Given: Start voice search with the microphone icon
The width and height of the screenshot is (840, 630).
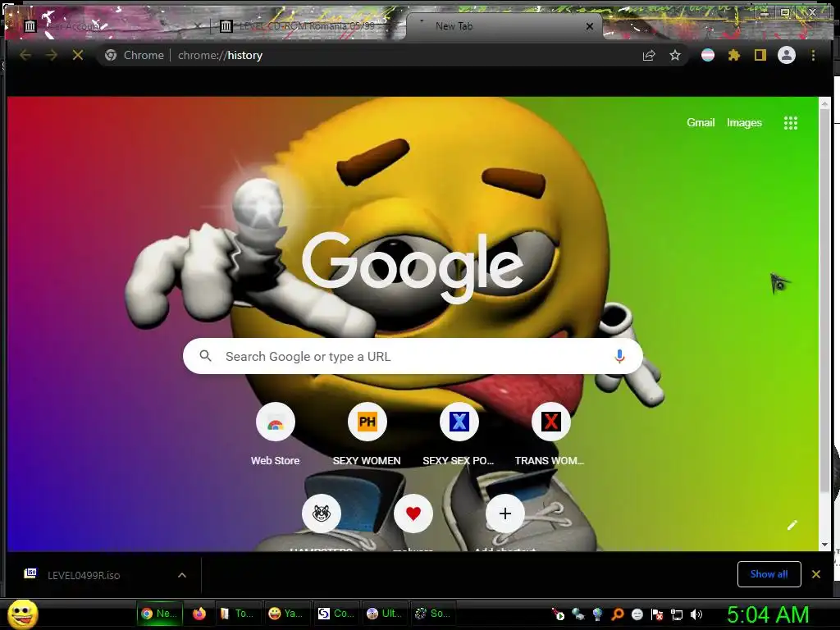Looking at the screenshot, I should coord(619,356).
